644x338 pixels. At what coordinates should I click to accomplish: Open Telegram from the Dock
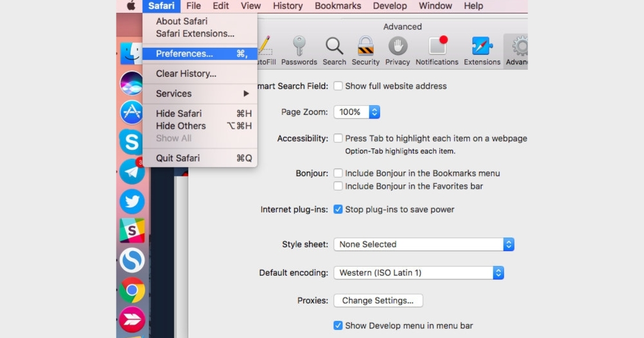coord(131,172)
